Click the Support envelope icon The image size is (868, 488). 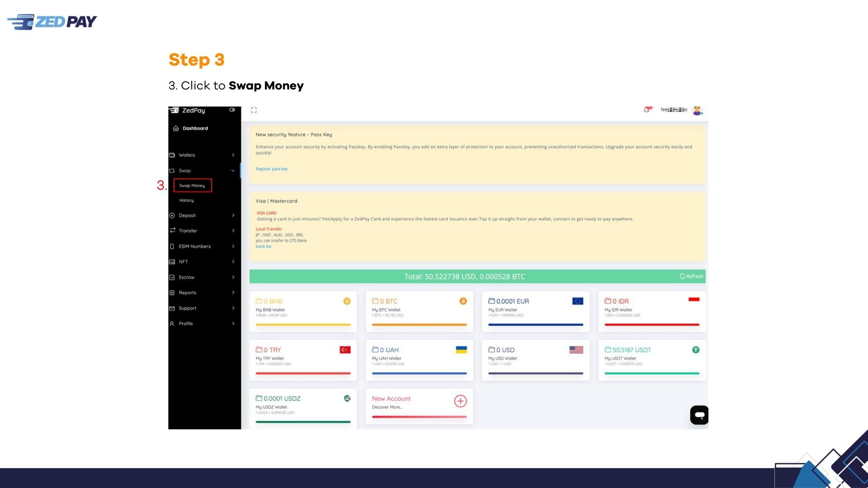coord(172,308)
